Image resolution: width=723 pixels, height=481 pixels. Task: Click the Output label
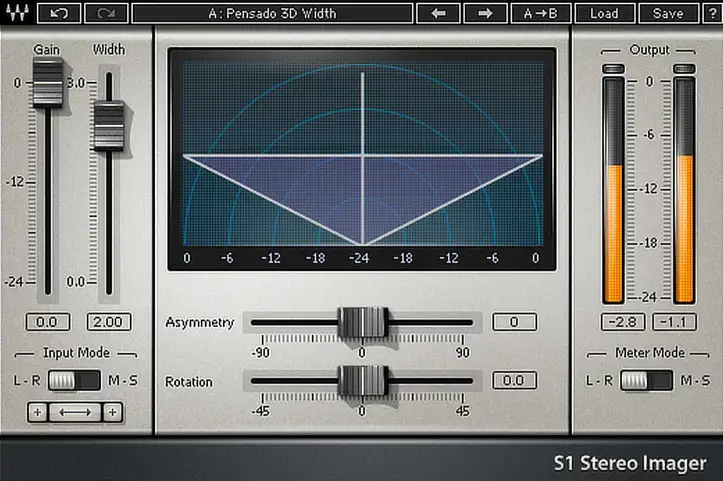point(649,50)
